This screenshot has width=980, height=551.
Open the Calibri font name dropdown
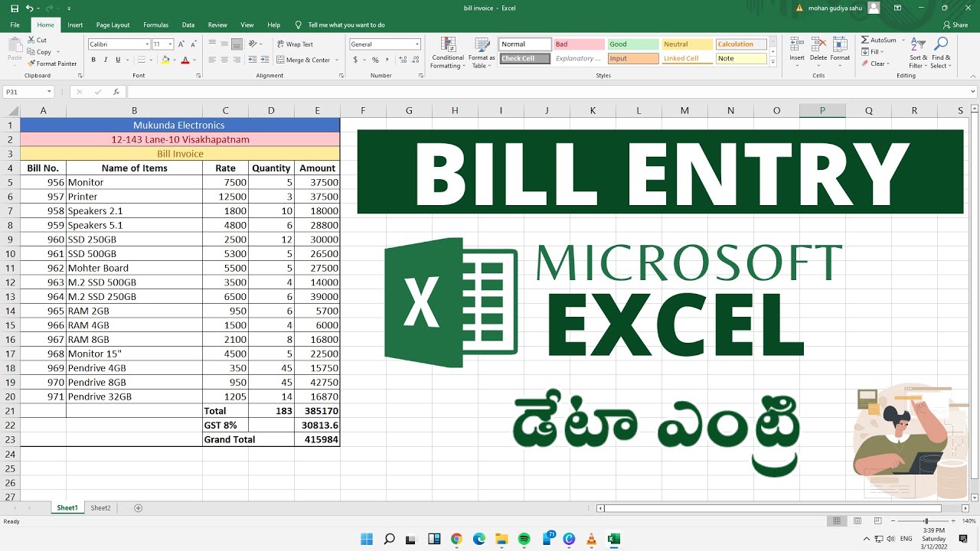click(x=148, y=44)
